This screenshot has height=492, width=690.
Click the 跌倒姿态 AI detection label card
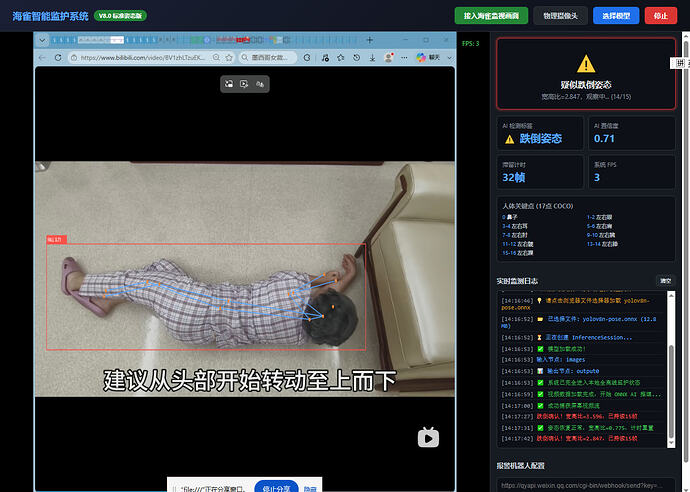coord(540,133)
